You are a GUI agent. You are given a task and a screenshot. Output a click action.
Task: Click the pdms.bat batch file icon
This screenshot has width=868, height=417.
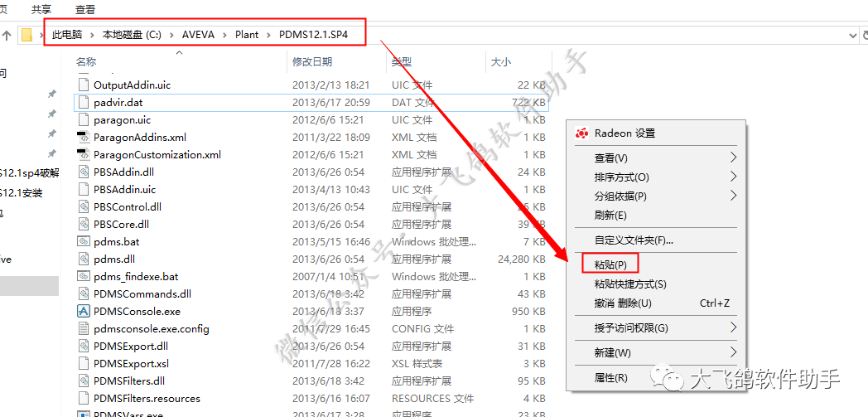tap(83, 241)
